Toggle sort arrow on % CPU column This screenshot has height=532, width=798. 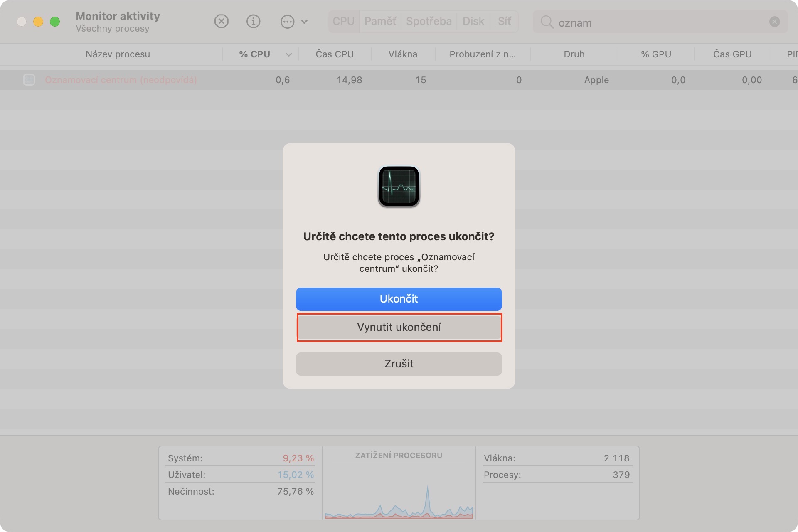(288, 54)
